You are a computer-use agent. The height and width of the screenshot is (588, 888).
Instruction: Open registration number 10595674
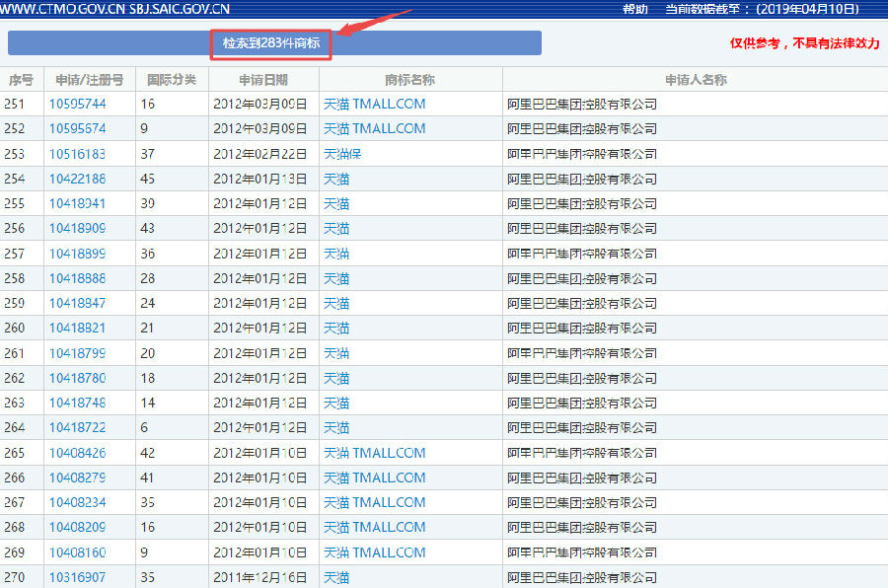[x=78, y=129]
